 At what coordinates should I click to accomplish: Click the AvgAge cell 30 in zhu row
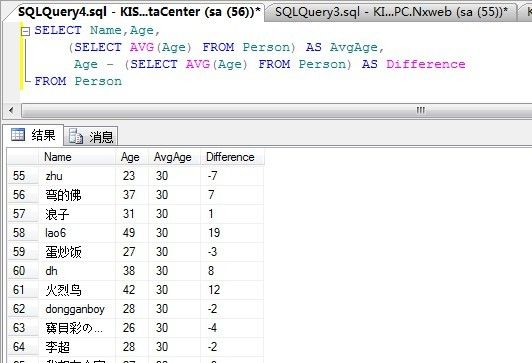[175, 176]
